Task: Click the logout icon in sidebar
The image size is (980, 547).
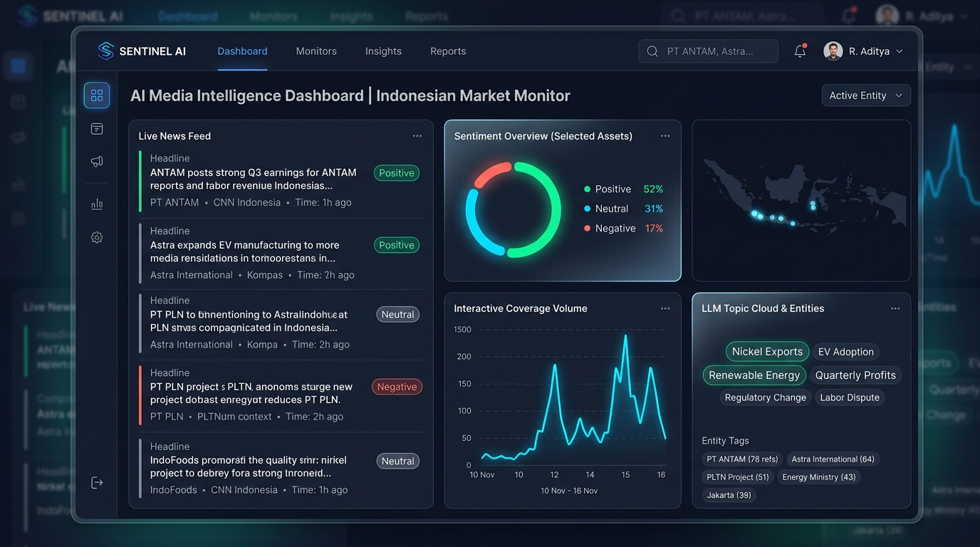Action: point(97,483)
